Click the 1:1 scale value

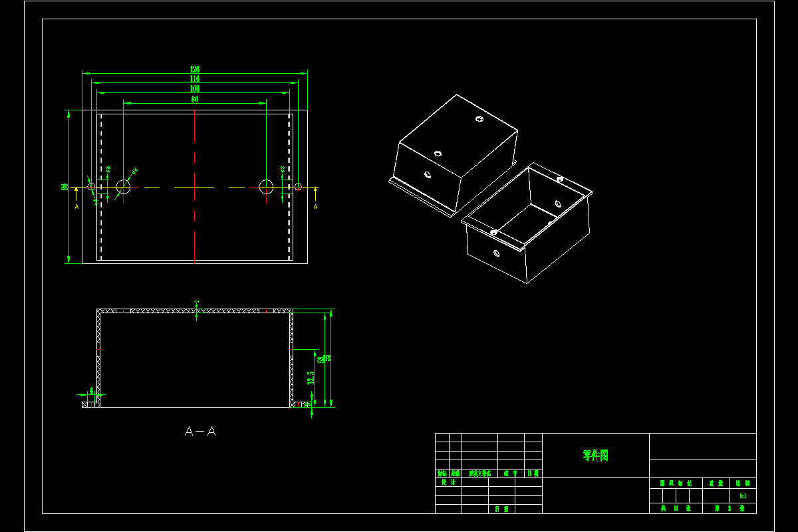743,496
